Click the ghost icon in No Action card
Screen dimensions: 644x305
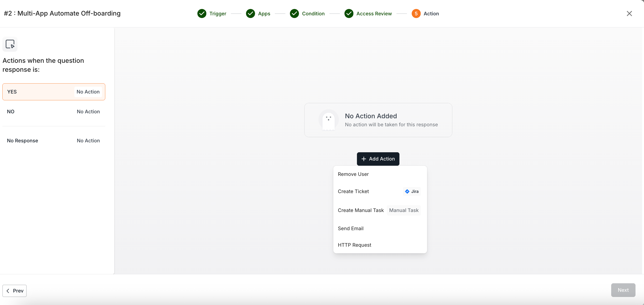pos(328,120)
